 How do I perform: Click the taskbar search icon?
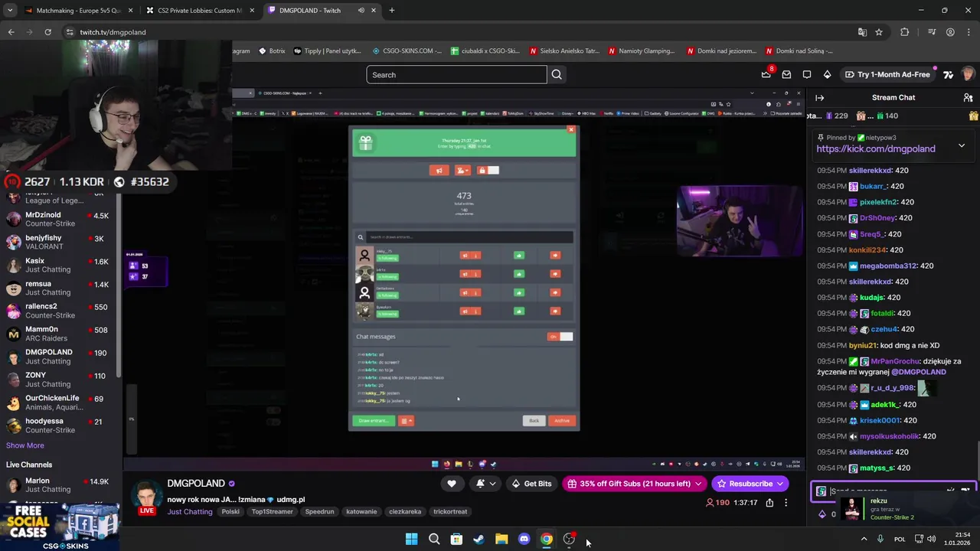tap(434, 539)
